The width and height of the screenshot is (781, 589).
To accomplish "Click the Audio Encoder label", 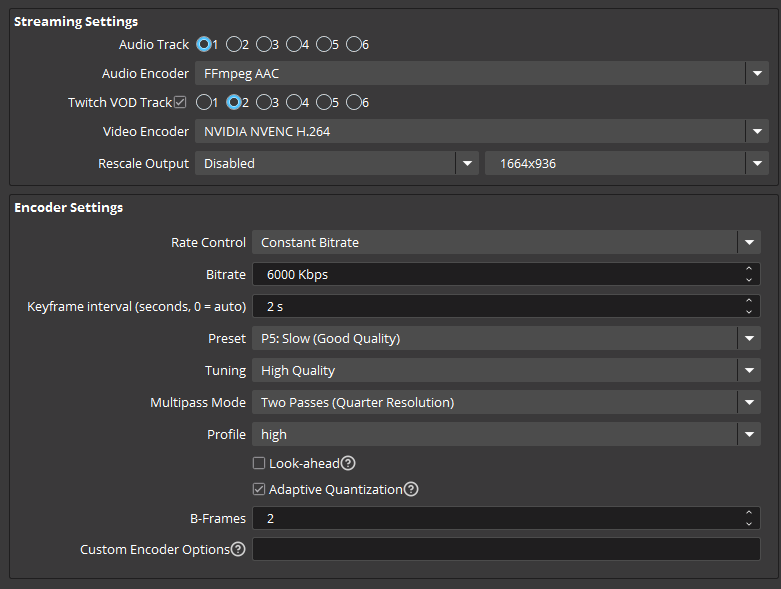I will point(145,73).
